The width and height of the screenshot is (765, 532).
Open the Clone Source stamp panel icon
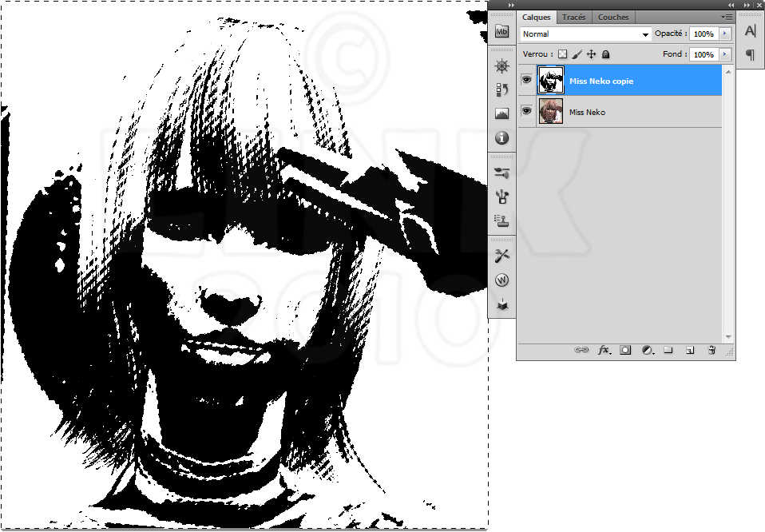501,220
